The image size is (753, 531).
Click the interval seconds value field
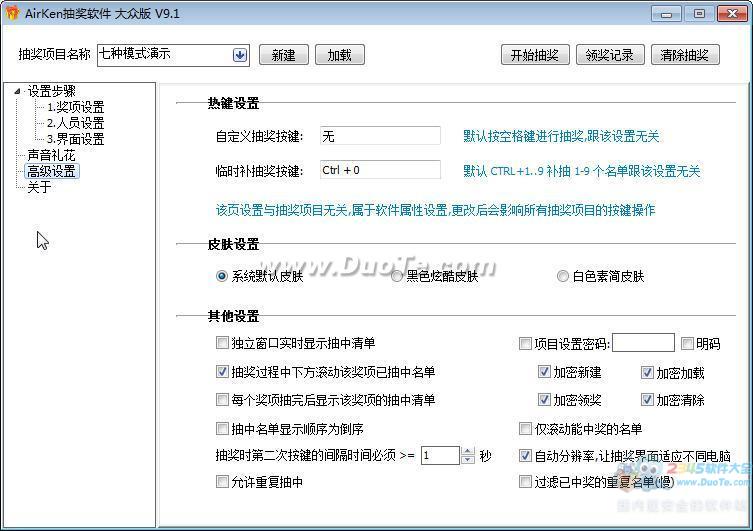[440, 455]
